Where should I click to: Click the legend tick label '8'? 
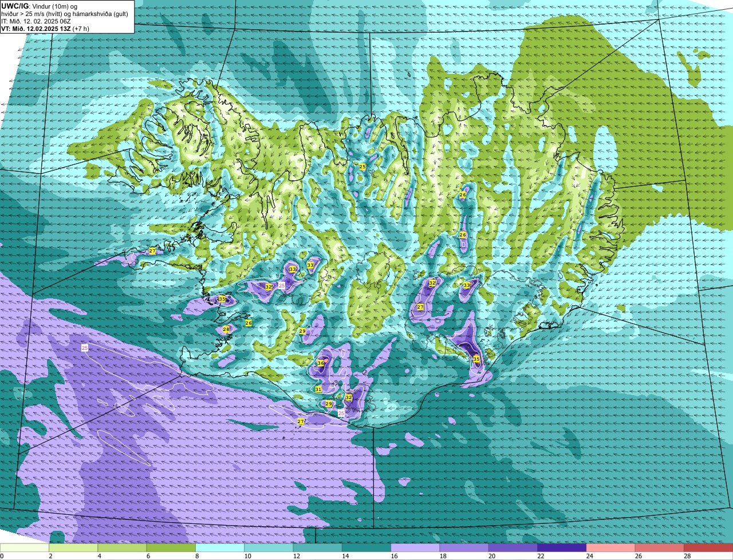pyautogui.click(x=196, y=556)
